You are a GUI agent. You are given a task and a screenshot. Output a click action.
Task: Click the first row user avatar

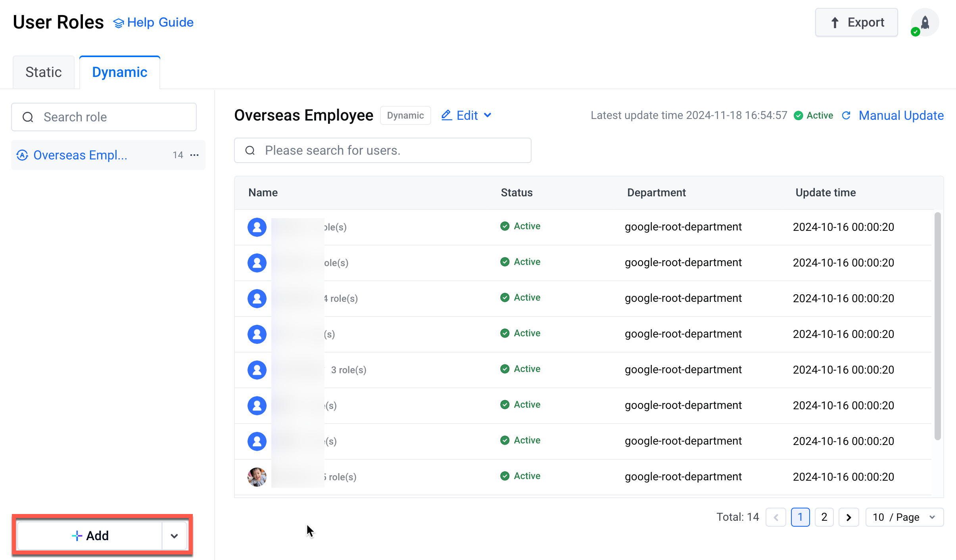257,227
